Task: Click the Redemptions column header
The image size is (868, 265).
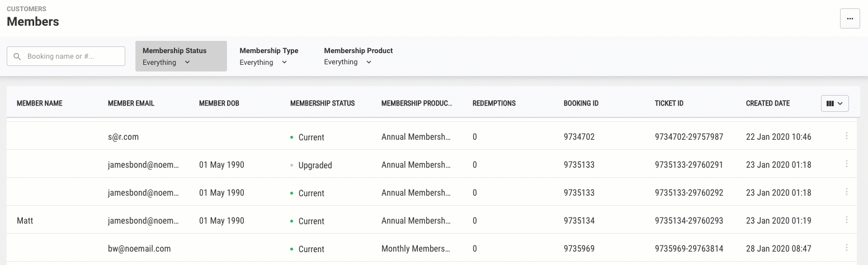Action: pos(494,103)
